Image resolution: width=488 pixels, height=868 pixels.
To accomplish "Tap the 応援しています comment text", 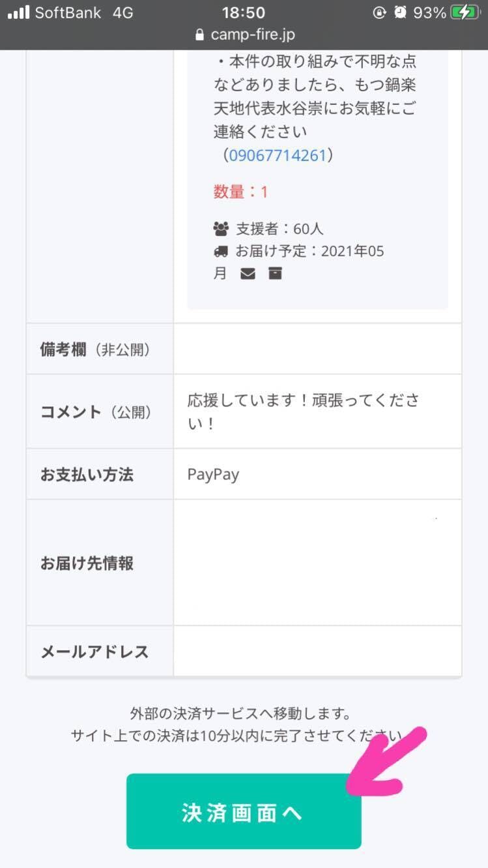I will [x=303, y=412].
